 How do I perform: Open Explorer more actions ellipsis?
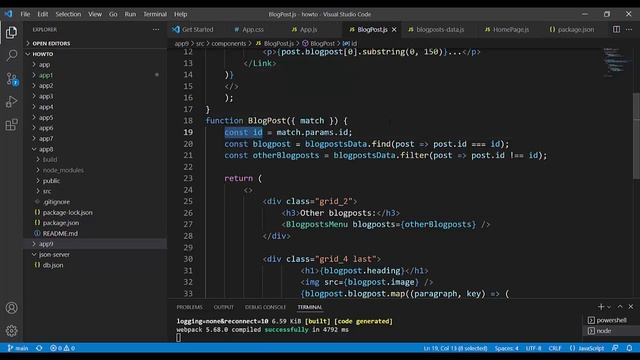(x=156, y=29)
